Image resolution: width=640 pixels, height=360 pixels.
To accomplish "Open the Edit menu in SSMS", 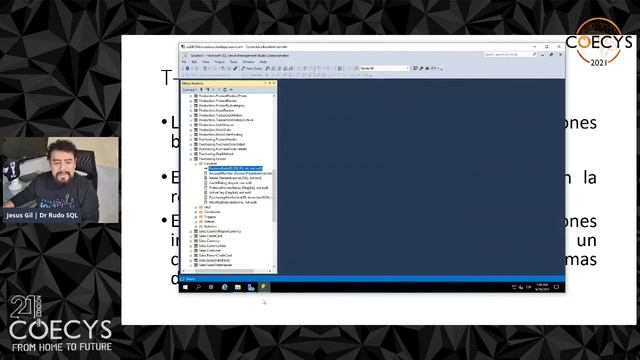I will (x=194, y=62).
